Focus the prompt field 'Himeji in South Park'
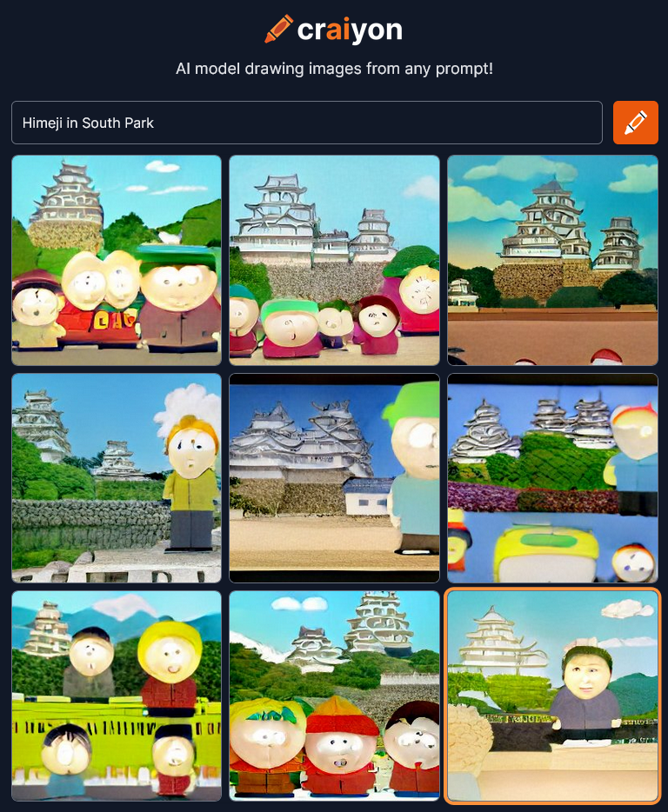The height and width of the screenshot is (812, 668). (307, 123)
